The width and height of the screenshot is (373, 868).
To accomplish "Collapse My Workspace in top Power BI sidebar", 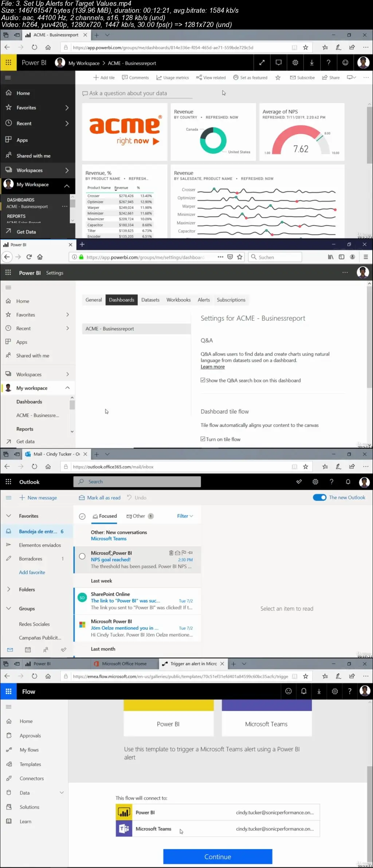I will click(x=67, y=186).
